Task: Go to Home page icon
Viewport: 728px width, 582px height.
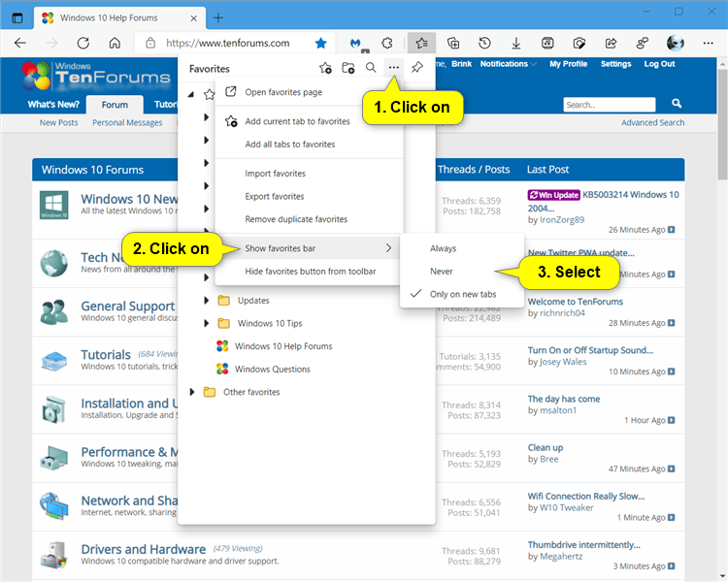Action: [115, 43]
